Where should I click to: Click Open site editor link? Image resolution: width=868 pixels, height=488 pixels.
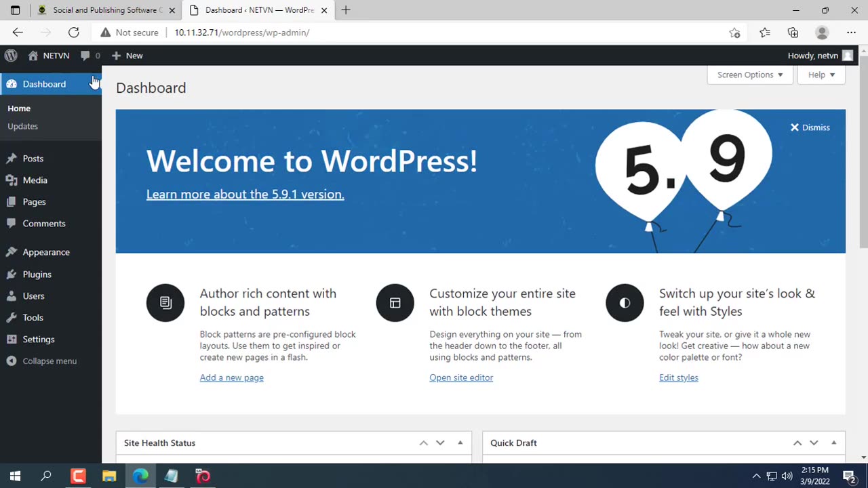(x=461, y=378)
